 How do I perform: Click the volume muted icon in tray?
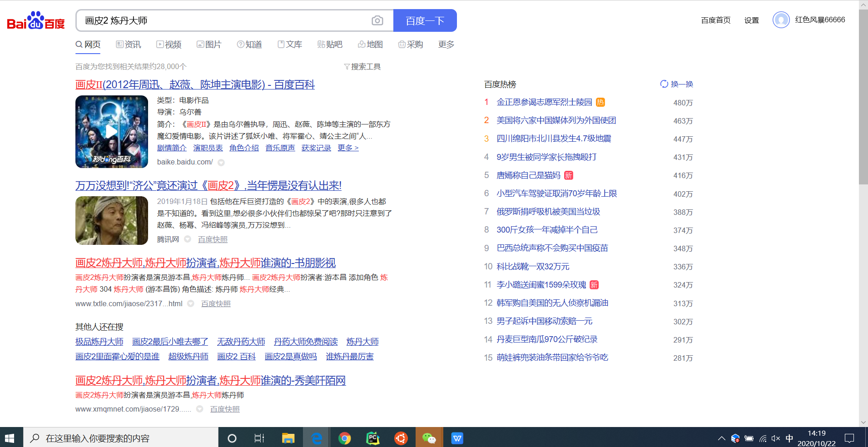[776, 438]
